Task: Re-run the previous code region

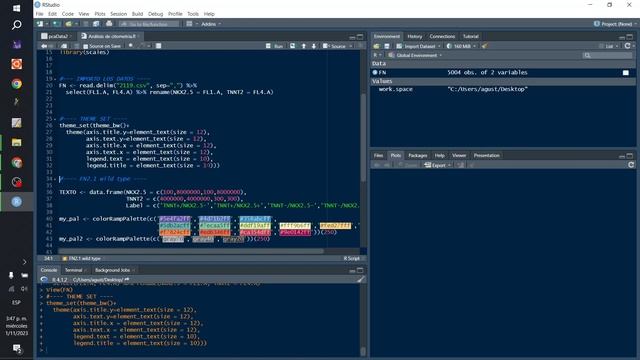Action: [x=292, y=46]
